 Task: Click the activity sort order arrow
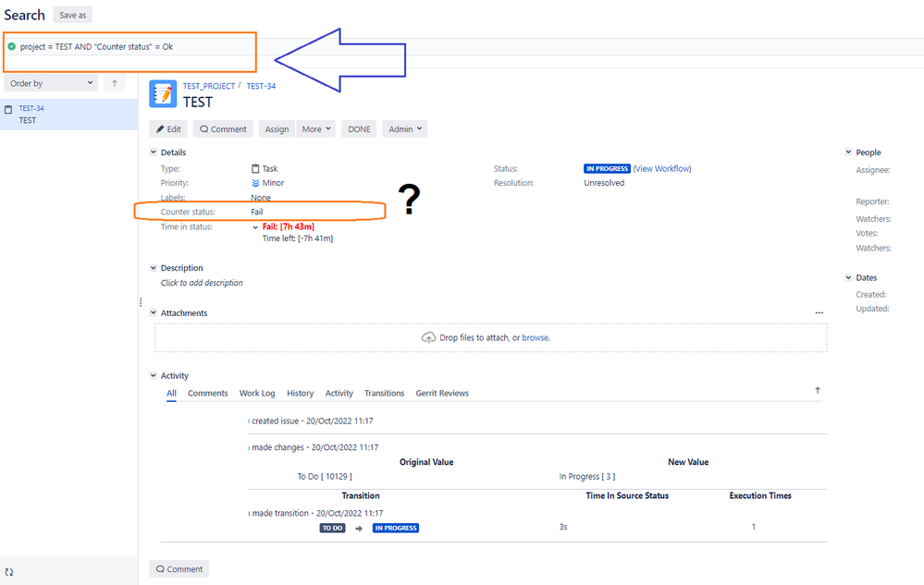(x=818, y=390)
